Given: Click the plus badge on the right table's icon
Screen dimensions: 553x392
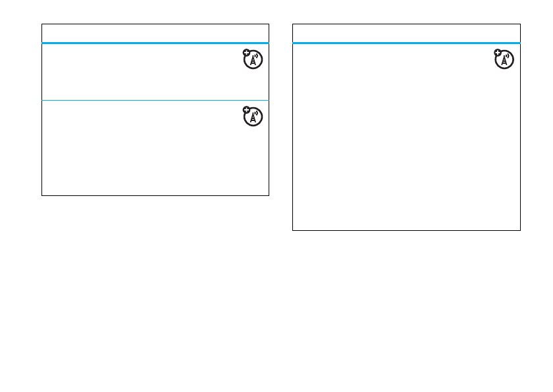Looking at the screenshot, I should coord(498,53).
